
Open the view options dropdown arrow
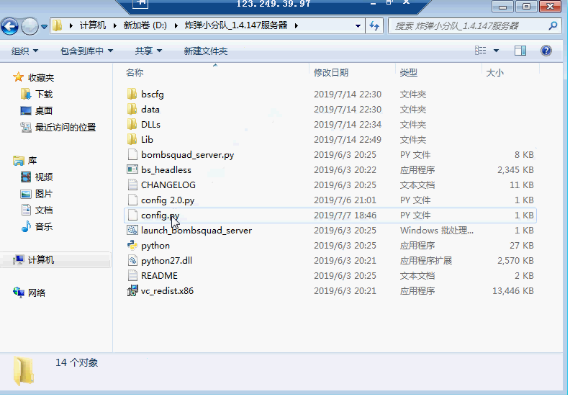coord(496,50)
